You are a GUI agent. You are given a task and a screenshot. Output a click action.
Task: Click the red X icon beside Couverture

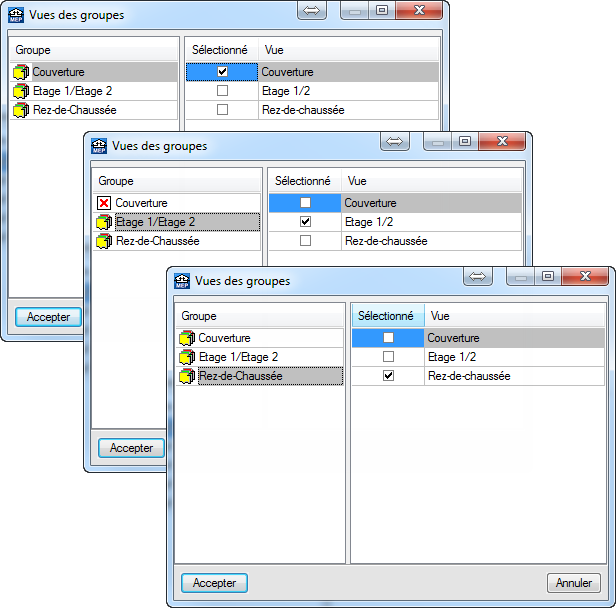[x=104, y=203]
